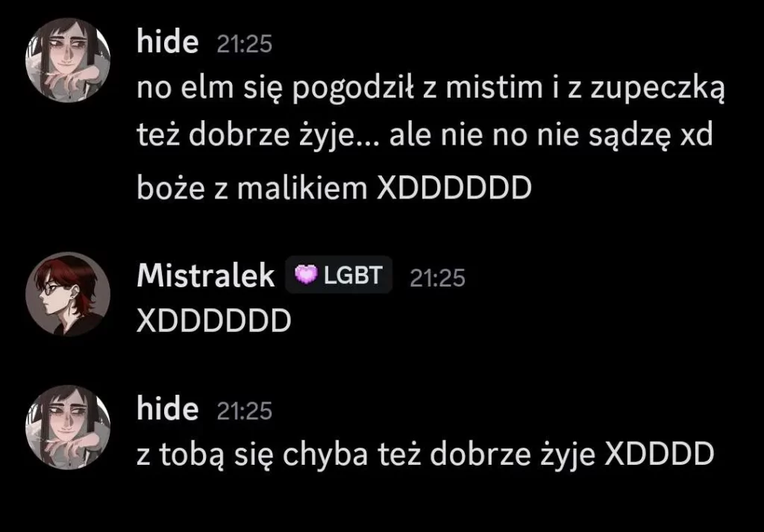Open the LGBT server tag badge
The width and height of the screenshot is (764, 532).
(x=339, y=275)
